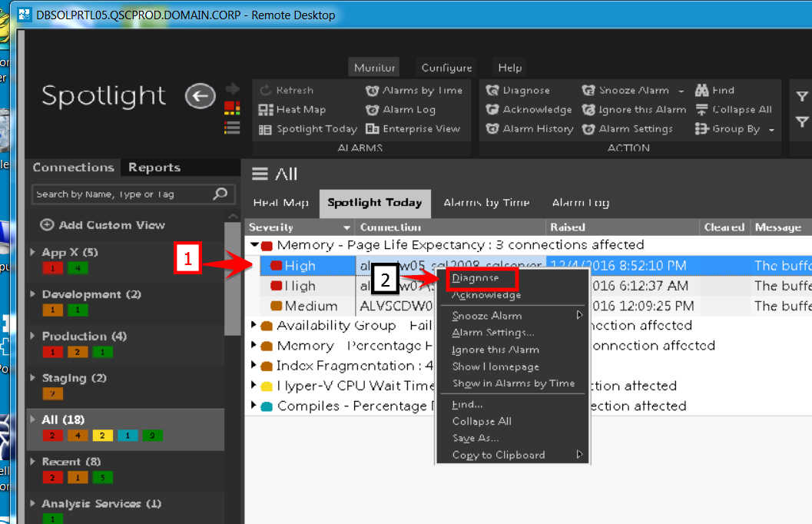Click Spotlight Today in the ribbon Alarms group
The width and height of the screenshot is (812, 524).
pyautogui.click(x=308, y=129)
